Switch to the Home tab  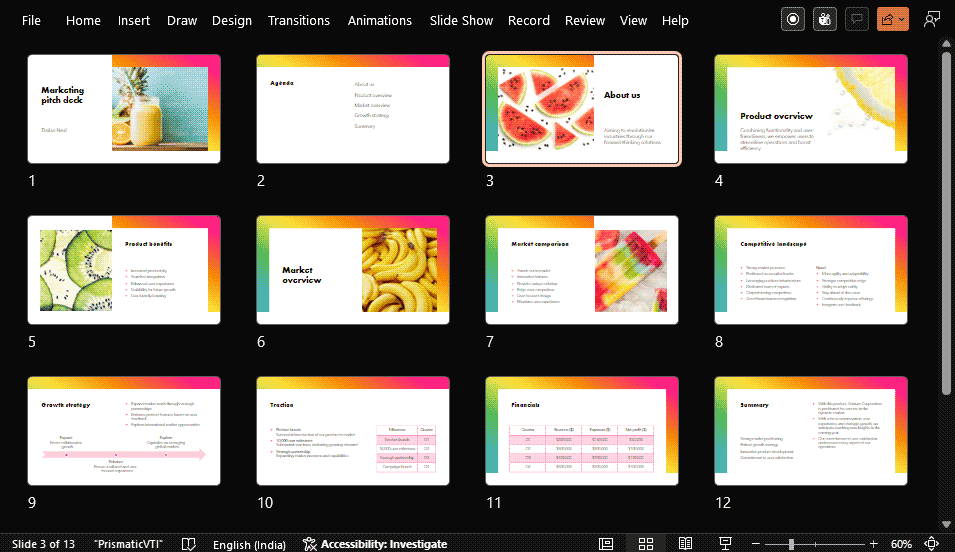point(83,20)
